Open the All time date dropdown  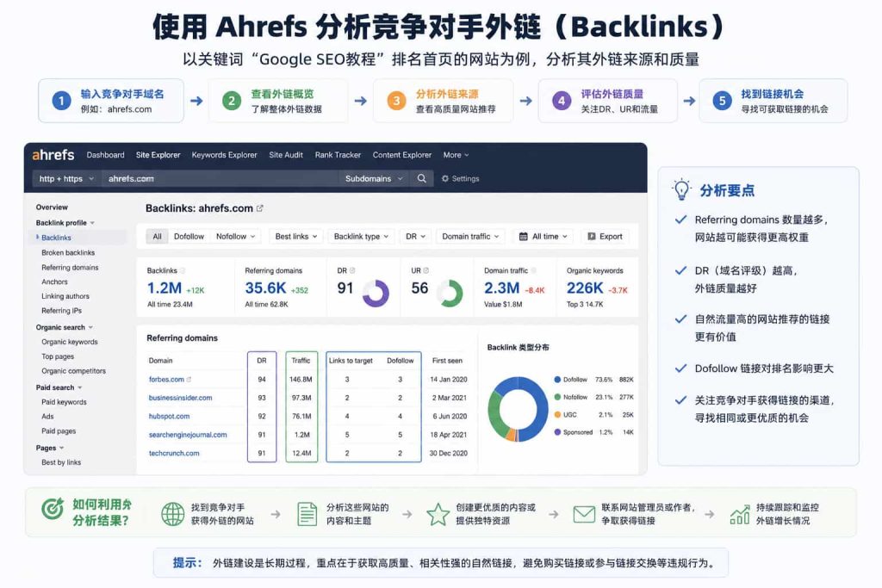[x=543, y=236]
